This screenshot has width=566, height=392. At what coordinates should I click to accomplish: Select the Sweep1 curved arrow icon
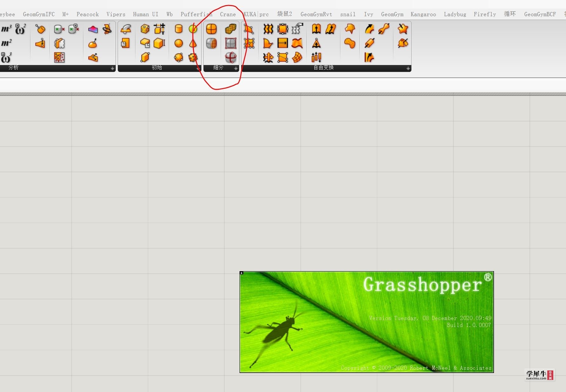pyautogui.click(x=369, y=29)
